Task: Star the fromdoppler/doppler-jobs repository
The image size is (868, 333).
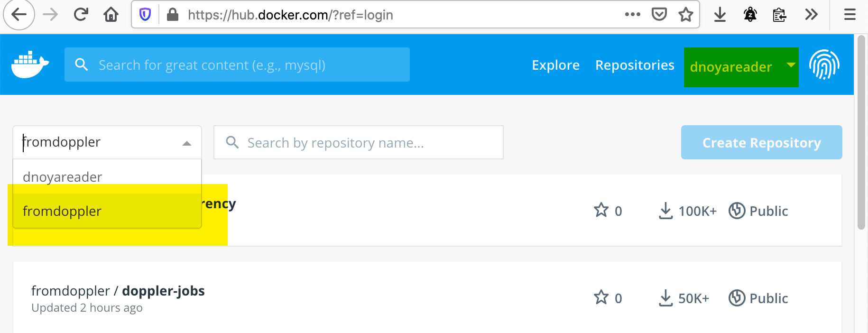Action: pos(601,298)
